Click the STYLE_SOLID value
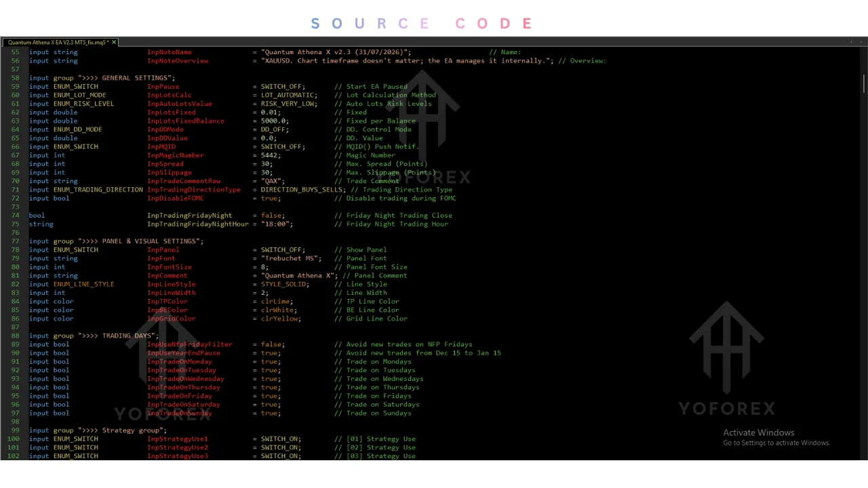Image resolution: width=868 pixels, height=488 pixels. [x=283, y=285]
